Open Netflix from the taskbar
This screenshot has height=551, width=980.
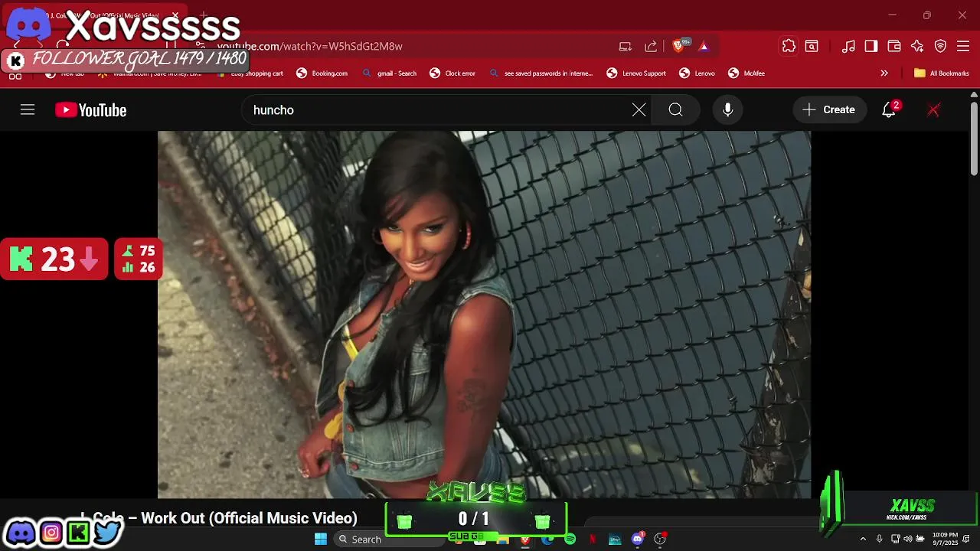point(592,539)
